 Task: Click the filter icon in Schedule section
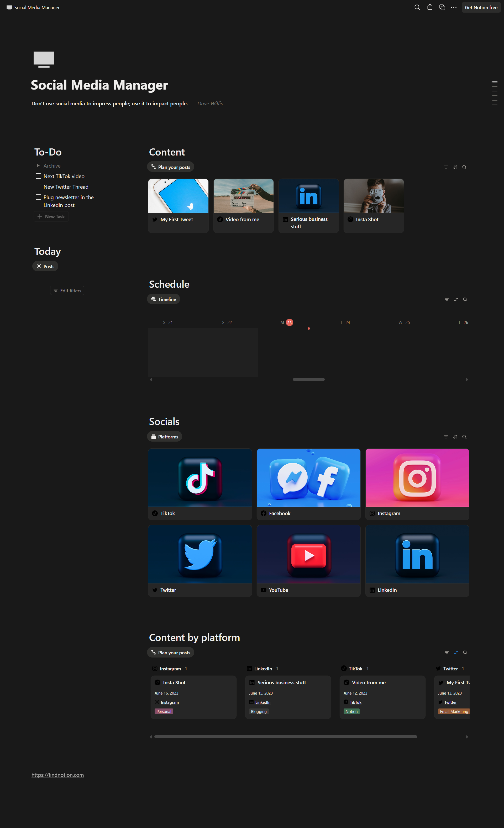click(447, 299)
